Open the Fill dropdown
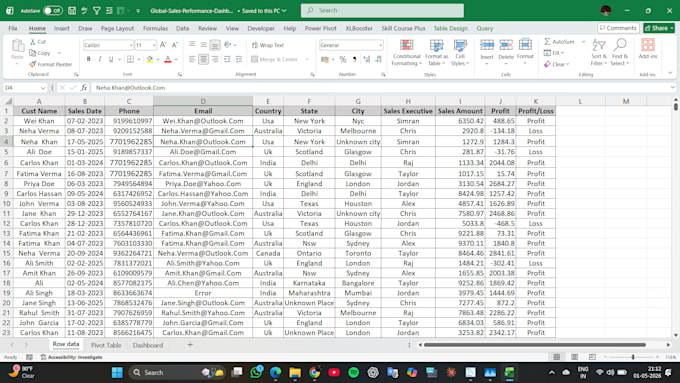Viewport: 680px width, 383px height. coord(554,53)
